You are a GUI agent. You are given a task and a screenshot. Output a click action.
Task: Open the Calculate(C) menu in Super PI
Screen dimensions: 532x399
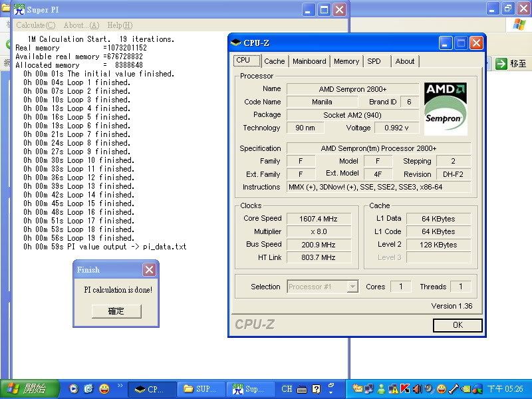(x=36, y=25)
